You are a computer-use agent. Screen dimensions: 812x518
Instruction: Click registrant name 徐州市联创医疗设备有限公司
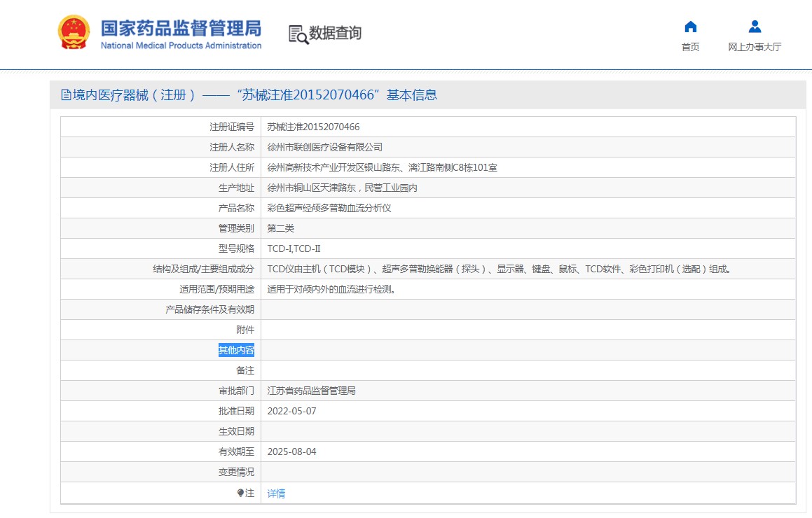[325, 147]
